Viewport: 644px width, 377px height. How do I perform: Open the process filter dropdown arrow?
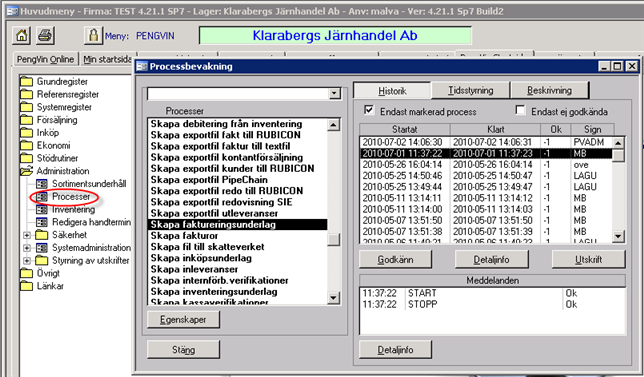(x=335, y=94)
